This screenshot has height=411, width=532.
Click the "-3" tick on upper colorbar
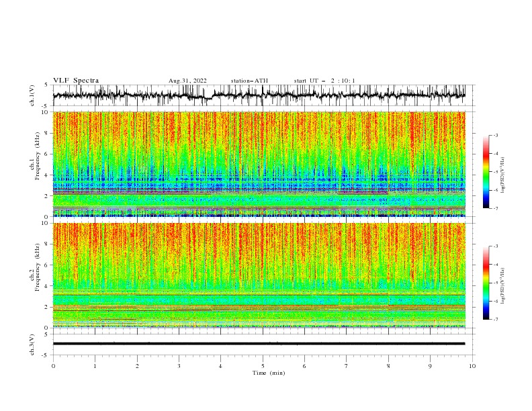pyautogui.click(x=496, y=135)
